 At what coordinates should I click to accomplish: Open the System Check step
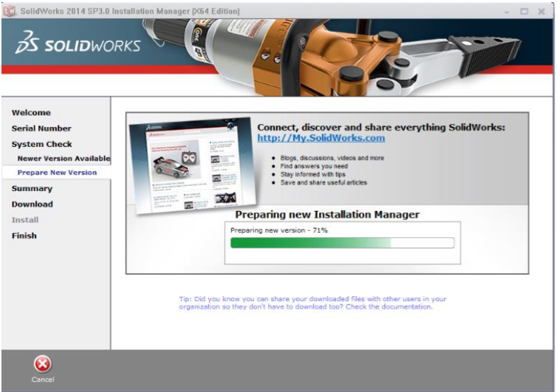pyautogui.click(x=41, y=144)
